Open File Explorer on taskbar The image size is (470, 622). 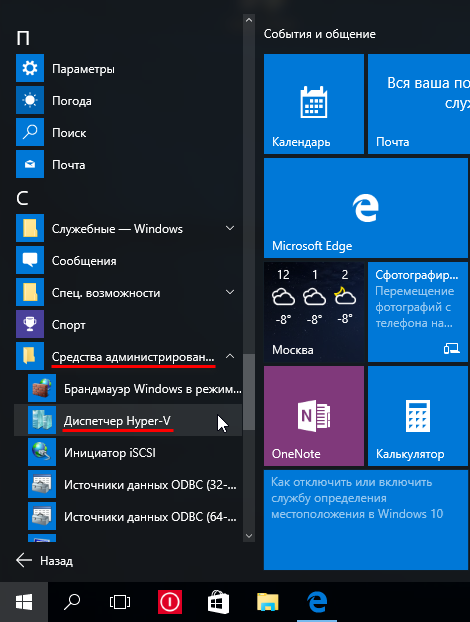(x=267, y=602)
